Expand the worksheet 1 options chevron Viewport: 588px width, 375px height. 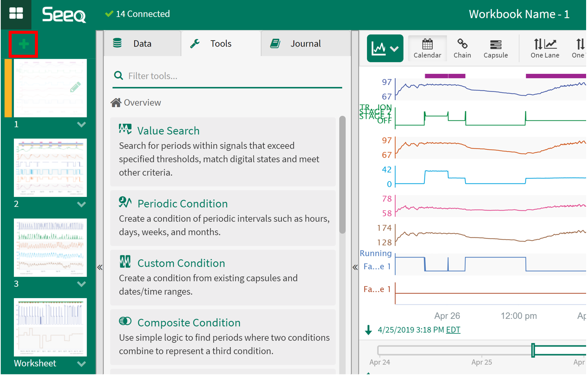[81, 124]
